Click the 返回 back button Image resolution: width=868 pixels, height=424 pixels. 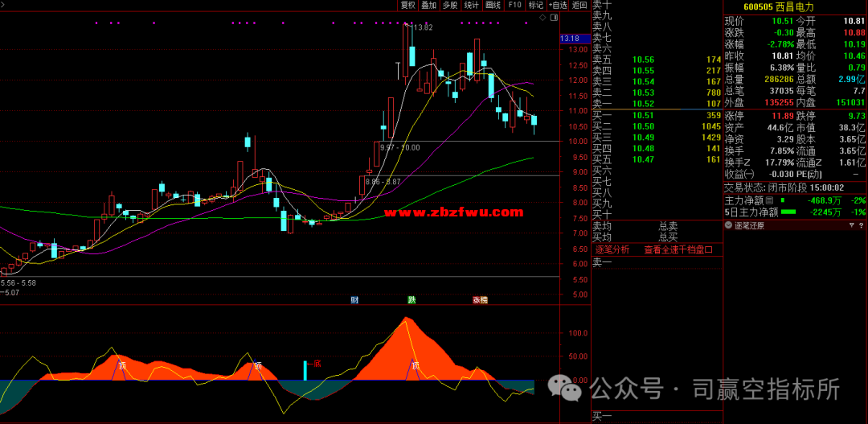click(x=579, y=5)
